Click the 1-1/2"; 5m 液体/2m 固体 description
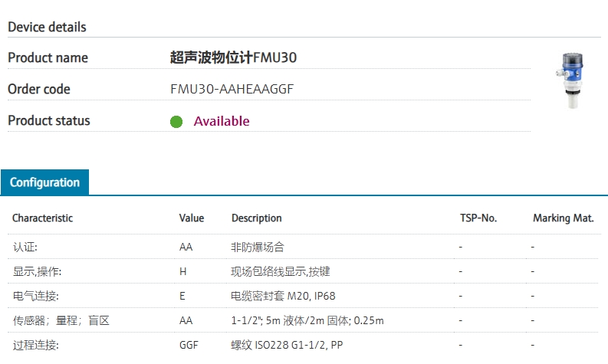Image resolution: width=608 pixels, height=364 pixels. click(307, 320)
